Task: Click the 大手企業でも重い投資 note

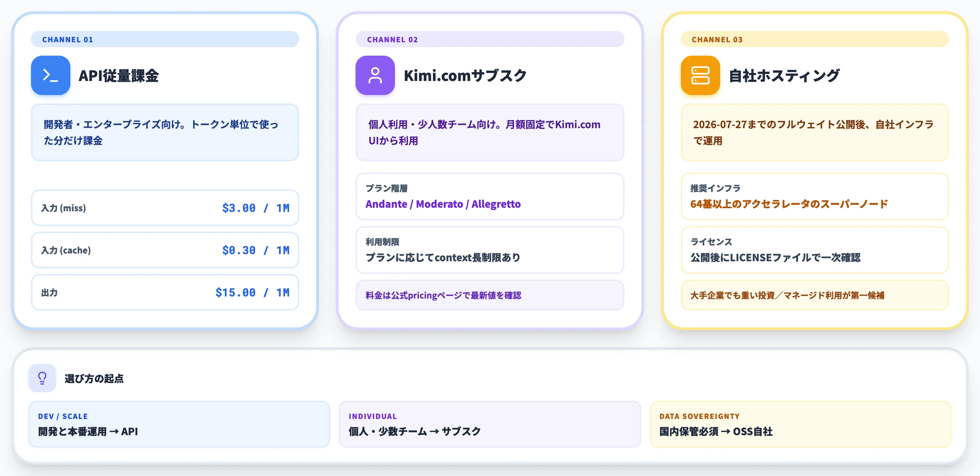Action: [x=815, y=295]
